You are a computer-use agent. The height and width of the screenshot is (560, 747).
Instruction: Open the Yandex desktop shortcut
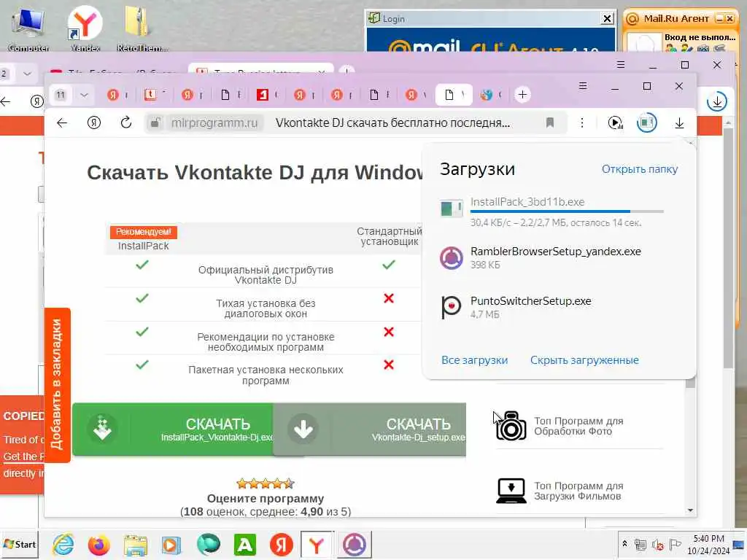pos(85,28)
